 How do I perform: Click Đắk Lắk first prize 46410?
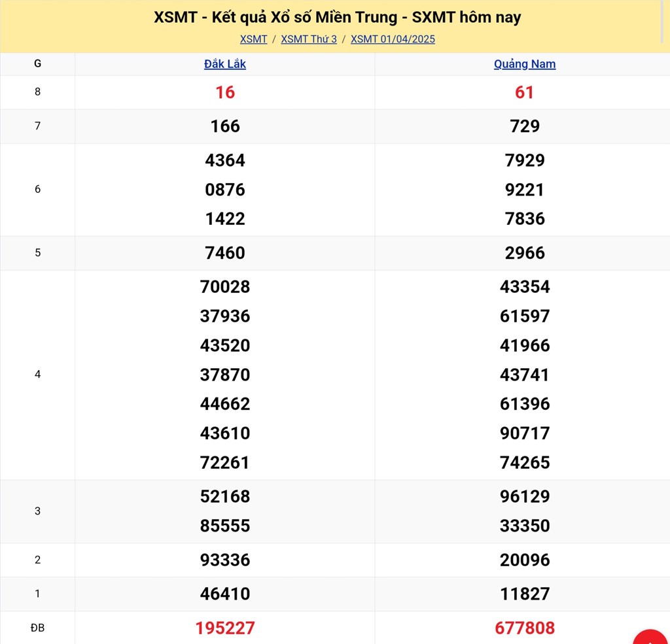225,594
